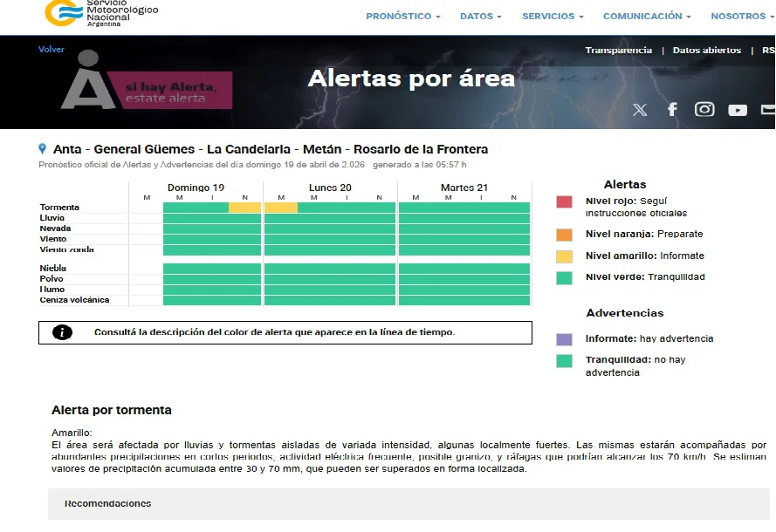Click the 'Domingo 19' column header

tap(196, 188)
